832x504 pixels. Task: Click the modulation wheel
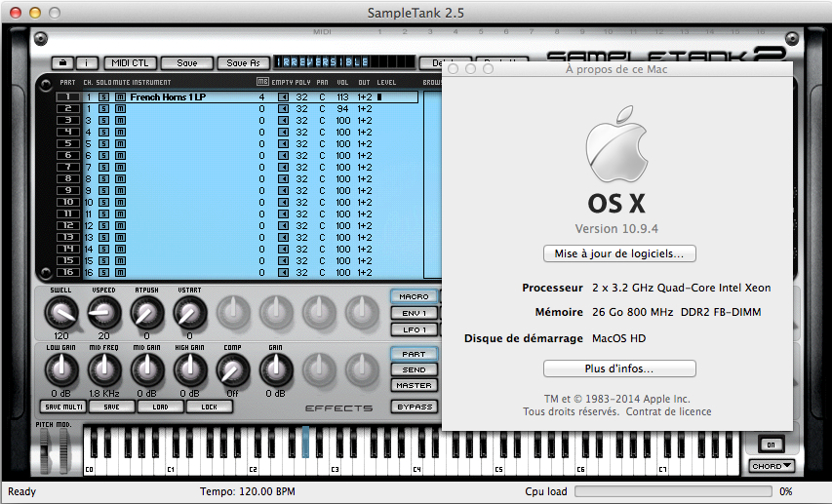[x=64, y=450]
